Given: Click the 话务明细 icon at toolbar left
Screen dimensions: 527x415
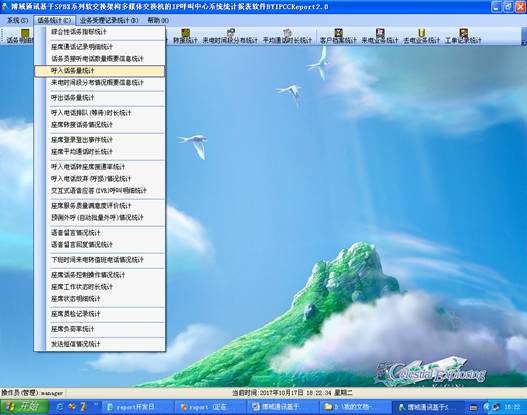Looking at the screenshot, I should pyautogui.click(x=20, y=36).
